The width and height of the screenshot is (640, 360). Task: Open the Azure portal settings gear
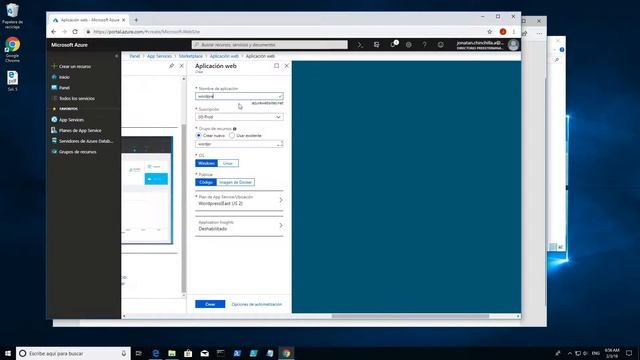[x=409, y=45]
